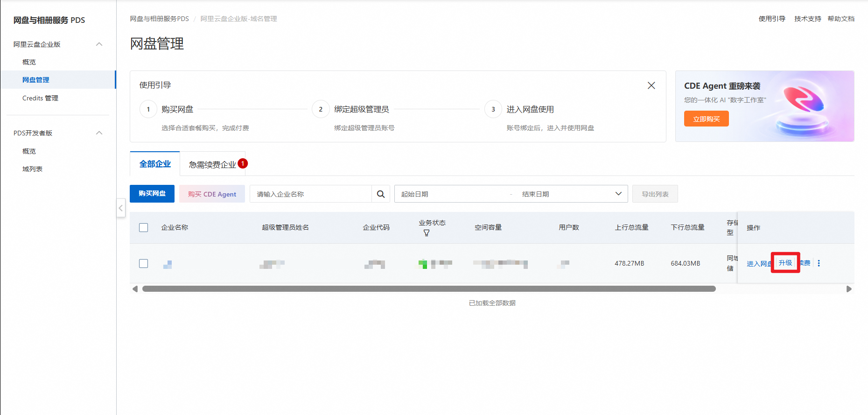Screen dimensions: 868x415
Task: Open Credits 管理 in the sidebar
Action: 40,98
